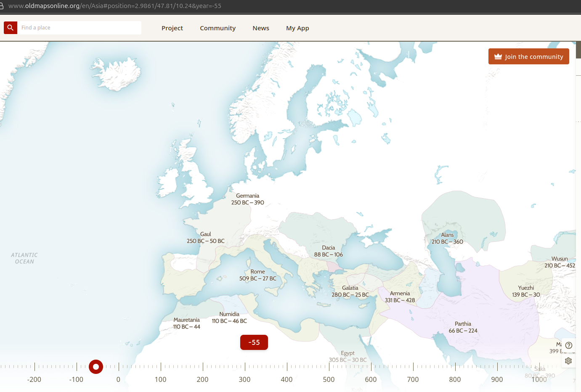The width and height of the screenshot is (581, 392).
Task: Click the browser URL address text
Action: (x=115, y=6)
